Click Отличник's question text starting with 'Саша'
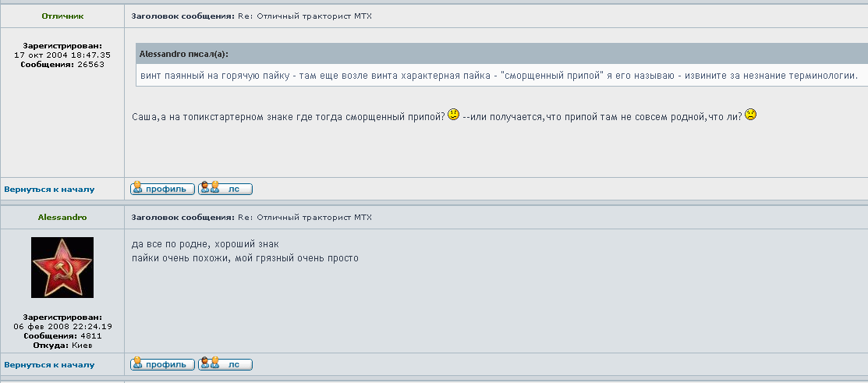The width and height of the screenshot is (868, 383). coord(289,116)
